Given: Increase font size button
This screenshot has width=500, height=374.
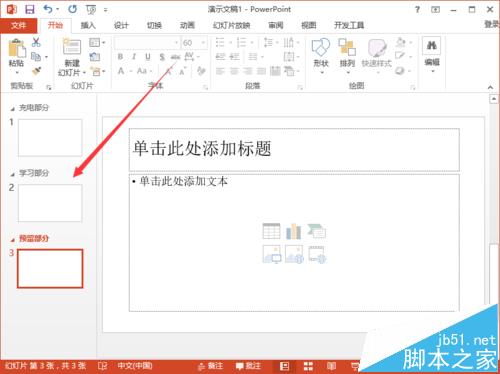Looking at the screenshot, I should 169,71.
